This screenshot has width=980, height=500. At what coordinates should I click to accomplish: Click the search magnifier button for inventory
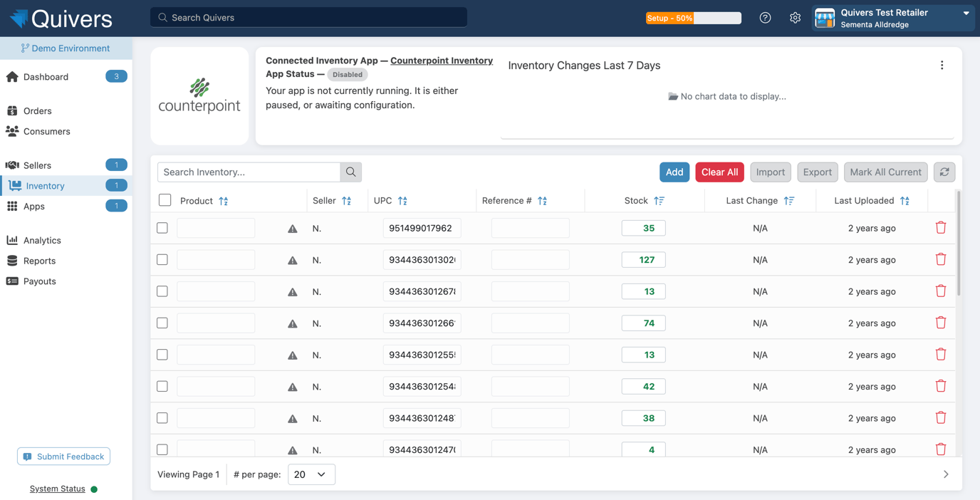tap(350, 172)
